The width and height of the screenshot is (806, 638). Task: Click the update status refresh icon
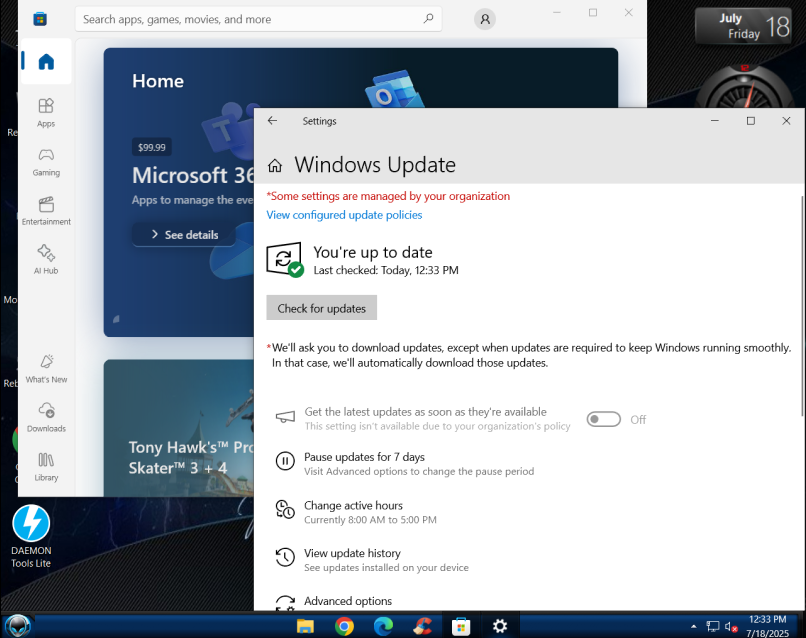coord(284,259)
